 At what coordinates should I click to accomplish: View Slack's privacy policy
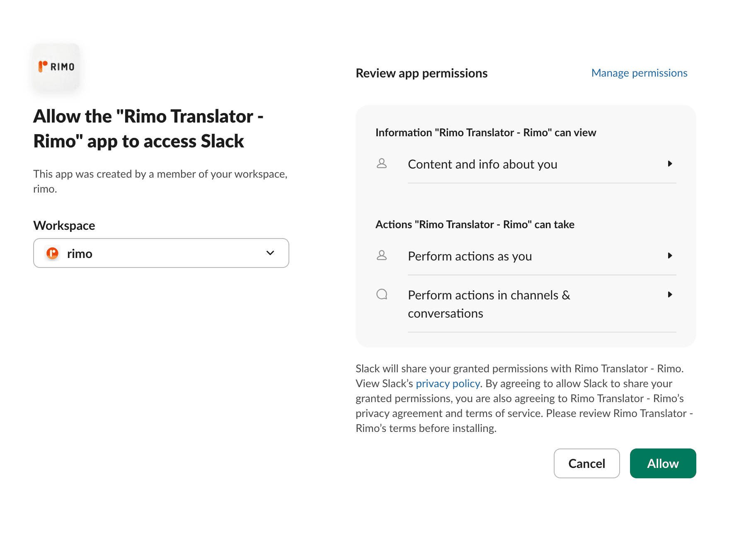448,383
